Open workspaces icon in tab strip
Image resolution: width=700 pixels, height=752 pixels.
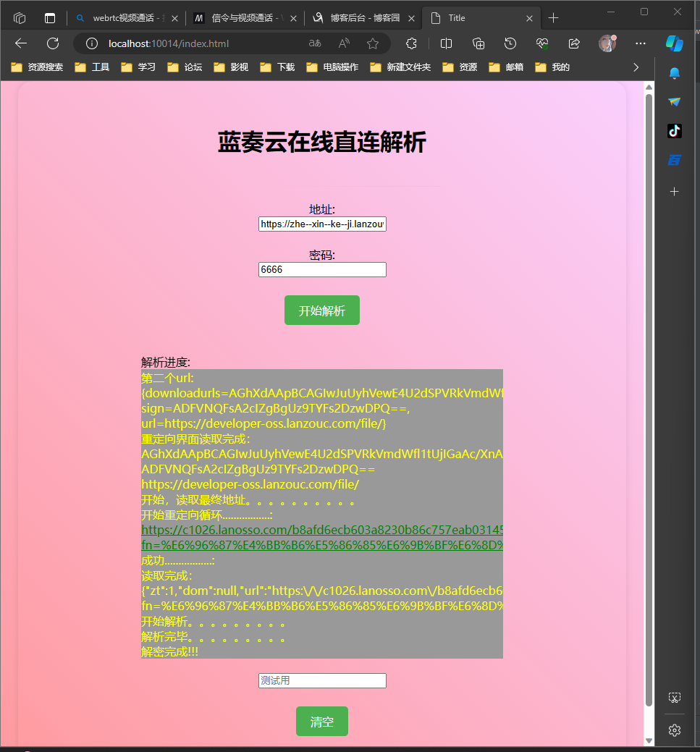20,18
